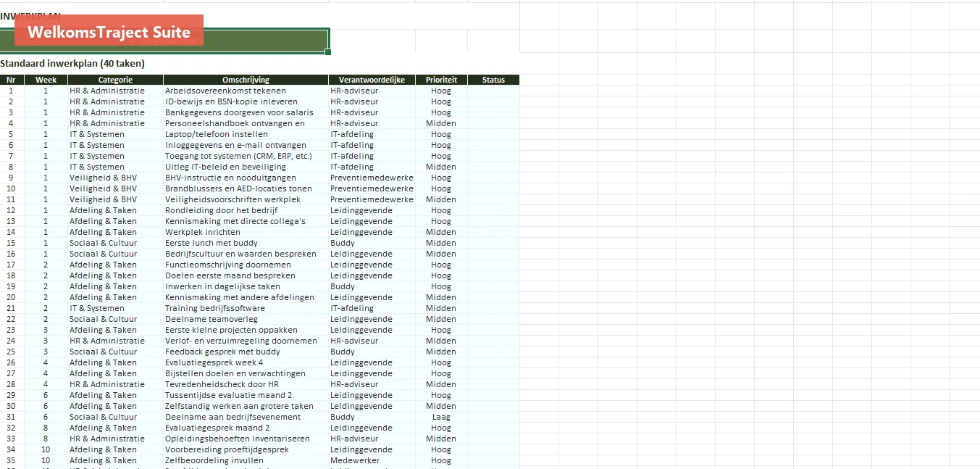
Task: Click 'Toegang tot systemen (CRM, ERP, etc.)'
Action: 246,156
